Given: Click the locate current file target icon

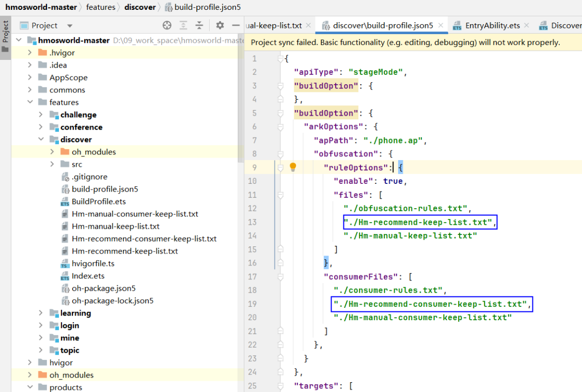Looking at the screenshot, I should pos(167,25).
